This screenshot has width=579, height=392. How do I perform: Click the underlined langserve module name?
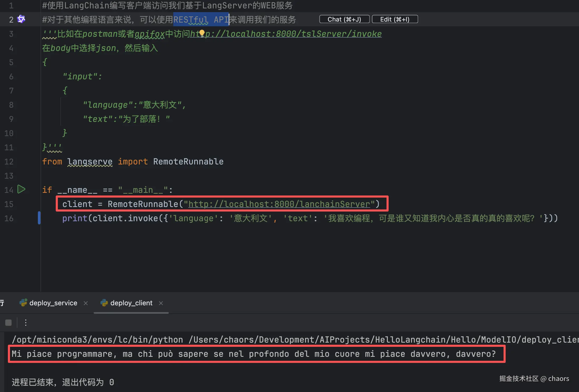(90, 162)
